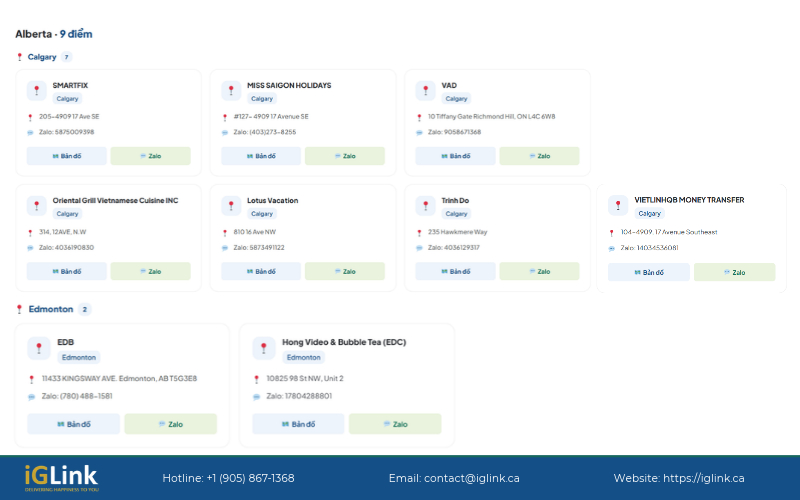Click the Lotus Vacation pin icon

pos(231,206)
